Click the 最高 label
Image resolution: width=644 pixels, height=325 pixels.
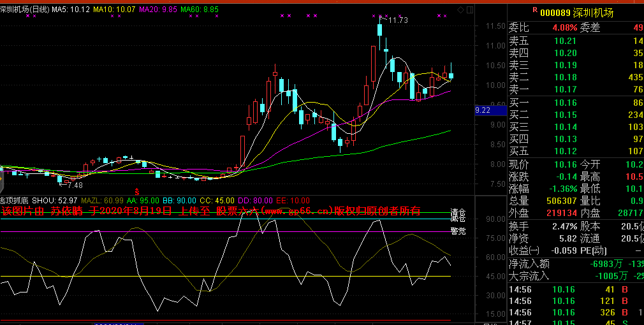click(590, 177)
